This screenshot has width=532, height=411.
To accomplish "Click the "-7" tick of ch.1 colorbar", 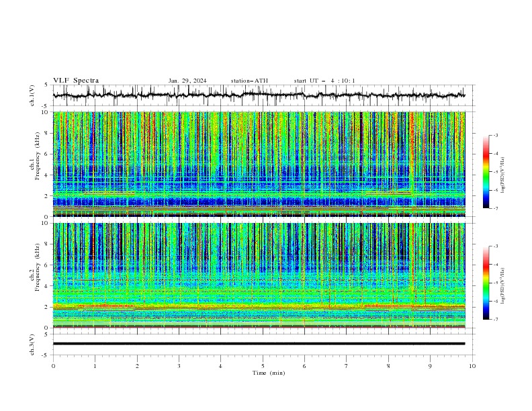I will (x=496, y=208).
